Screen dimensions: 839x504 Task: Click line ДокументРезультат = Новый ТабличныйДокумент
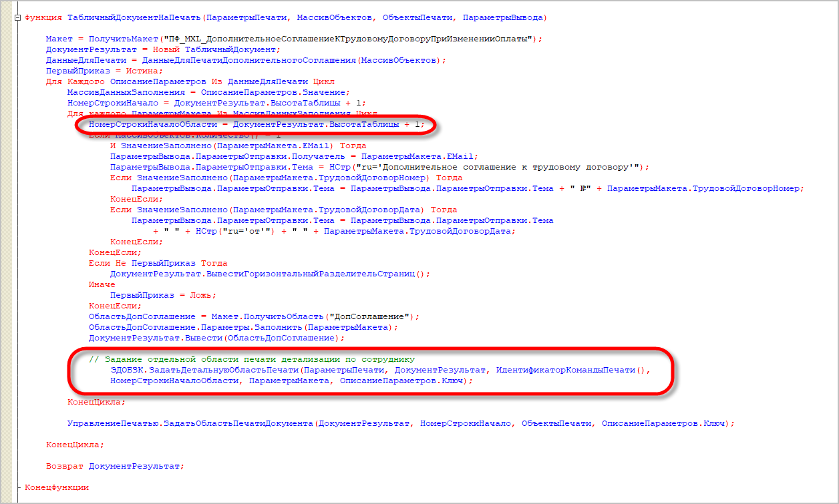pos(164,49)
